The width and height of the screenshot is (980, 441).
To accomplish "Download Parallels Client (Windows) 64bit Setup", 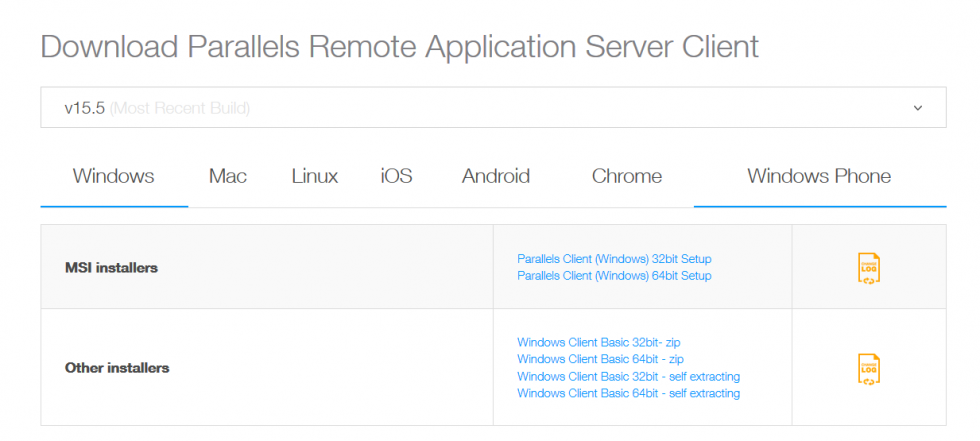I will 614,275.
